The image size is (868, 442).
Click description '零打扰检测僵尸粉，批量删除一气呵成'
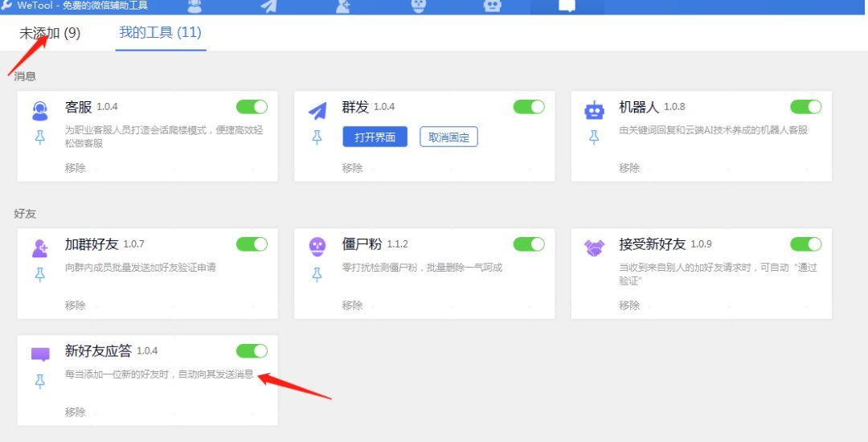[423, 268]
